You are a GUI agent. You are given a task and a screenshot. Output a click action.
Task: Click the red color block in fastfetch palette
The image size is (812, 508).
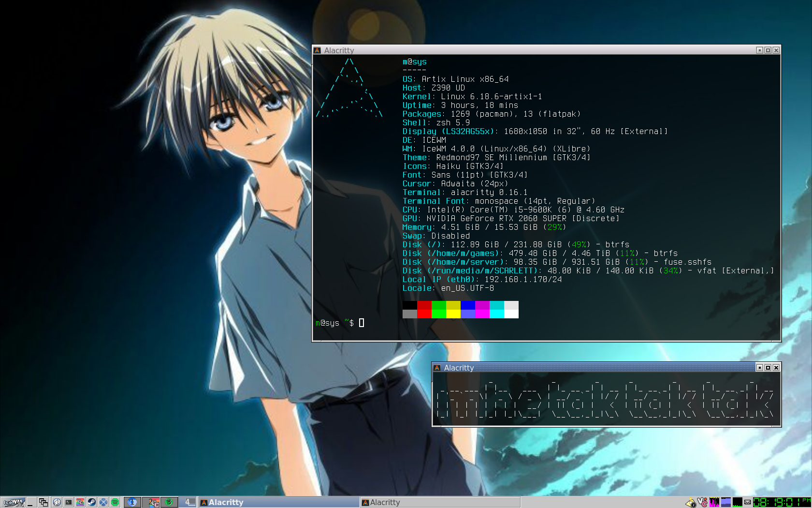pos(424,305)
